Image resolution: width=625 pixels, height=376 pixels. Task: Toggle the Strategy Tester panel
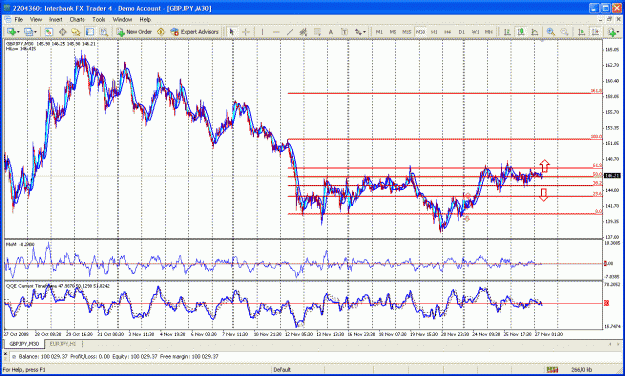[104, 31]
